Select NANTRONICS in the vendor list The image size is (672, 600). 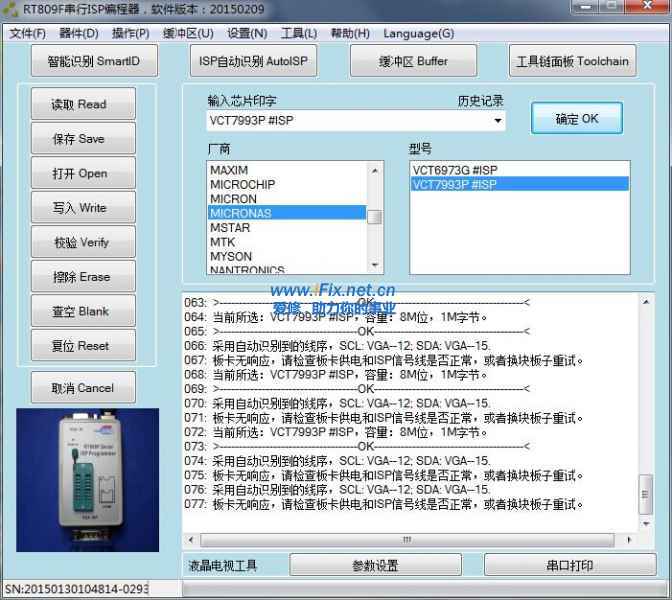[287, 269]
